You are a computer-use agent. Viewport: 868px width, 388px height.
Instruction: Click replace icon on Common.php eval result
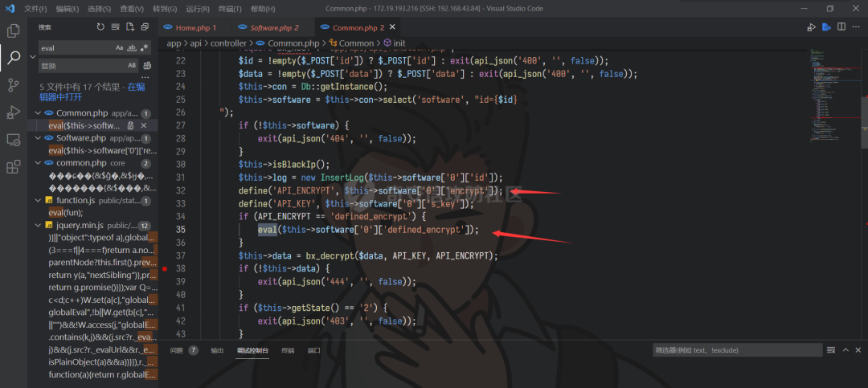(130, 125)
